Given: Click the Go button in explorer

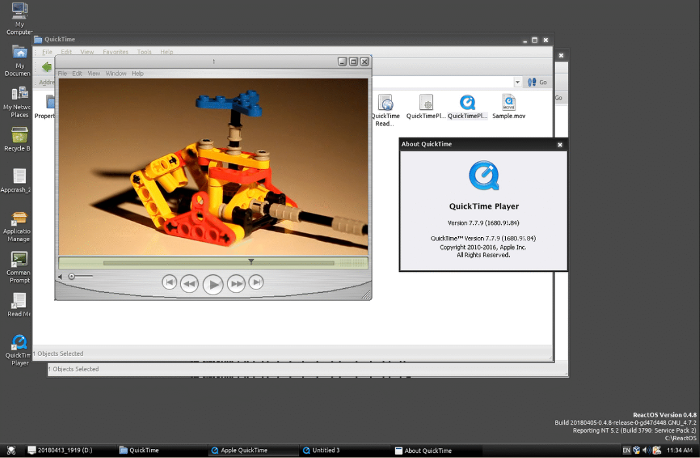Looking at the screenshot, I should (537, 82).
